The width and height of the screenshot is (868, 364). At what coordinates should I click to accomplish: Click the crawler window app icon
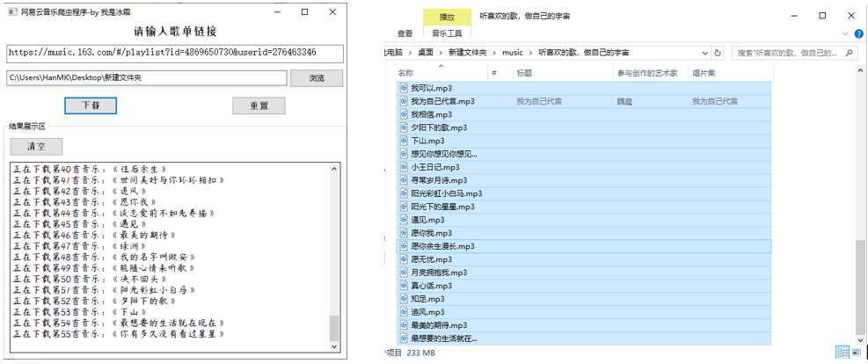click(x=12, y=11)
